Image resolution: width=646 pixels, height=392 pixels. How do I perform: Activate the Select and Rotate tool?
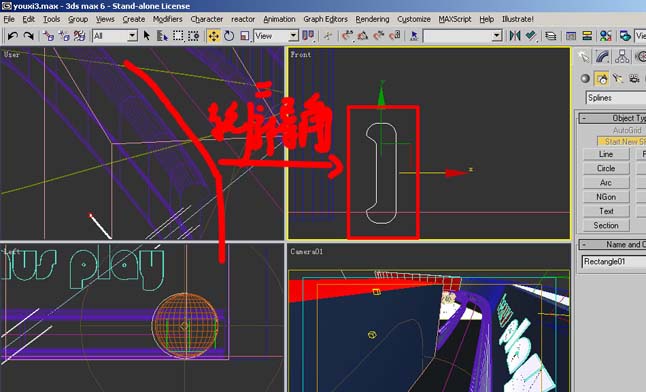229,36
